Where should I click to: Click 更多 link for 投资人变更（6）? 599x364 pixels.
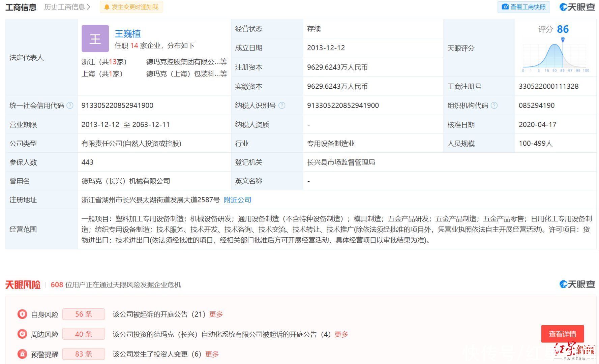(x=212, y=354)
